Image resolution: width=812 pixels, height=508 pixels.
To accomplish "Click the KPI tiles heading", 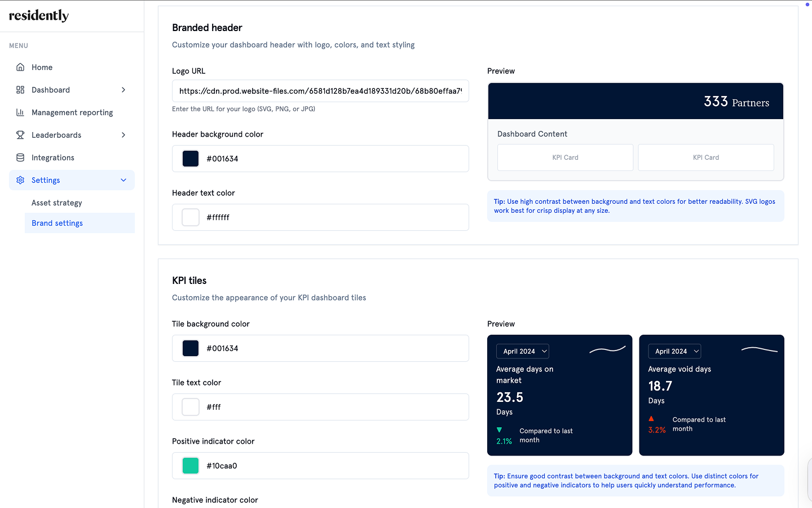I will tap(189, 281).
